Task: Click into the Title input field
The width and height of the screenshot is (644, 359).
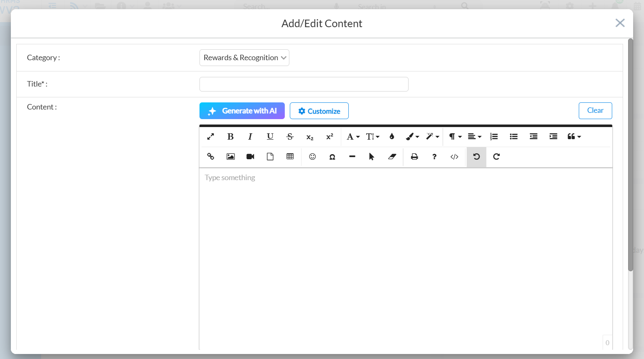Action: pos(304,84)
